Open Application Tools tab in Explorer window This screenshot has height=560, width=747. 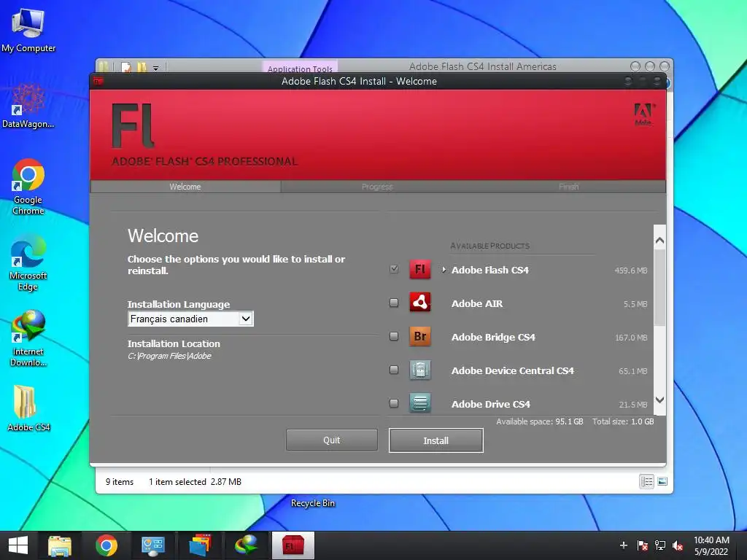[x=300, y=68]
